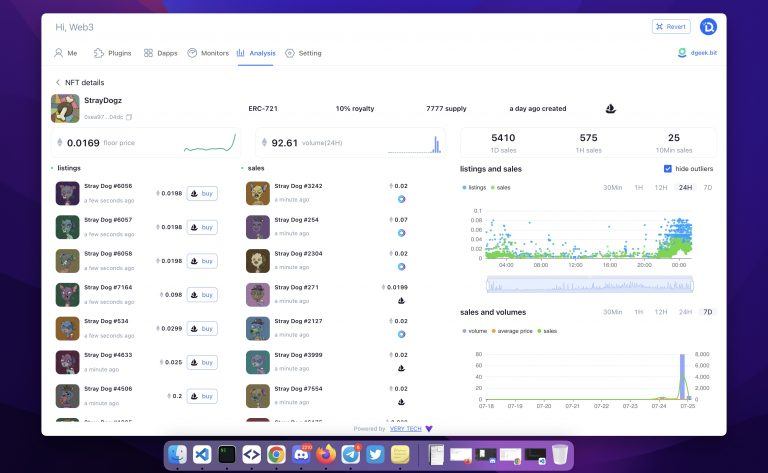Click marketplace icon for Stray Dog #3242 sale
768x473 pixels.
pyautogui.click(x=401, y=199)
